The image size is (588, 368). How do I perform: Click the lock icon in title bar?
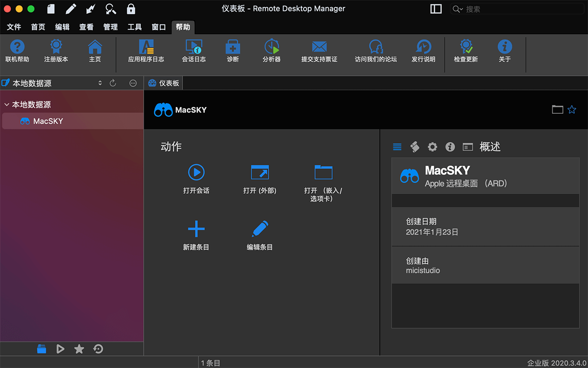[131, 9]
